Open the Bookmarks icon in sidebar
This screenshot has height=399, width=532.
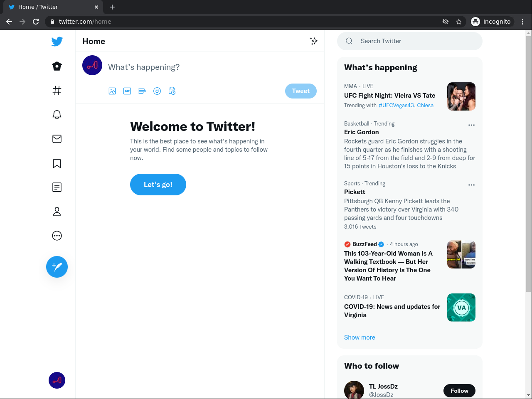point(57,163)
